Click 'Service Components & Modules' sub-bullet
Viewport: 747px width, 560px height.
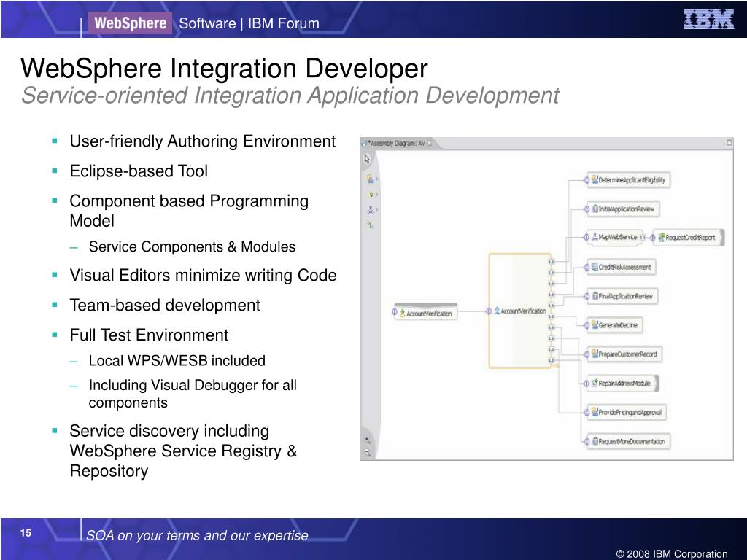(x=192, y=246)
